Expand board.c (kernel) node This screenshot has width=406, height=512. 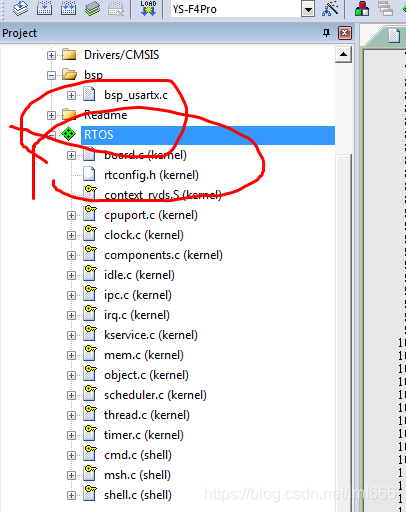[71, 155]
